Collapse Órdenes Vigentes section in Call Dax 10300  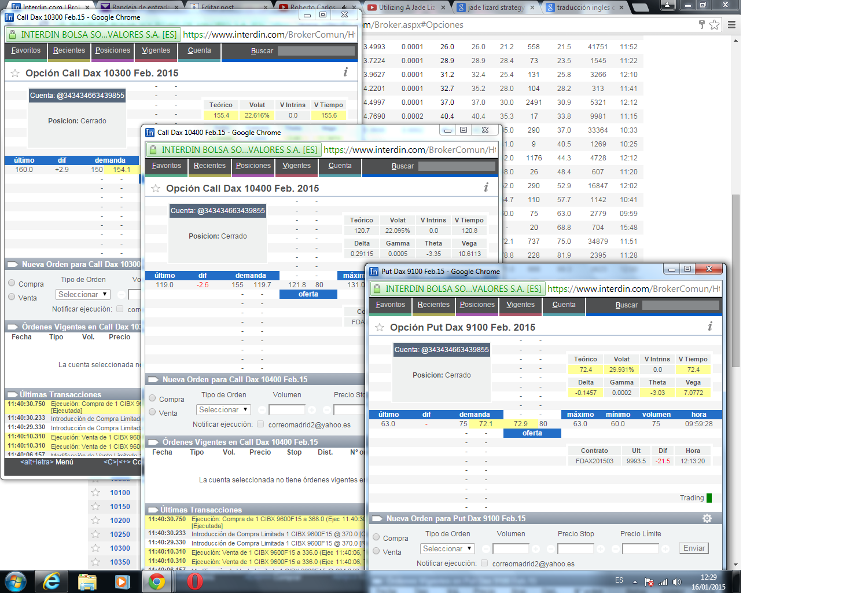point(12,327)
